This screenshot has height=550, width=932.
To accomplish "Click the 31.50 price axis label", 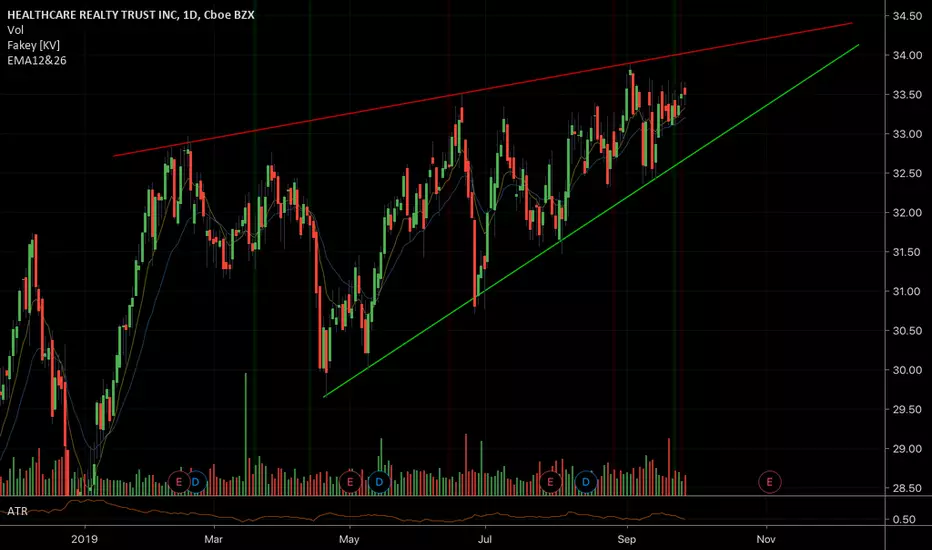I will [907, 252].
